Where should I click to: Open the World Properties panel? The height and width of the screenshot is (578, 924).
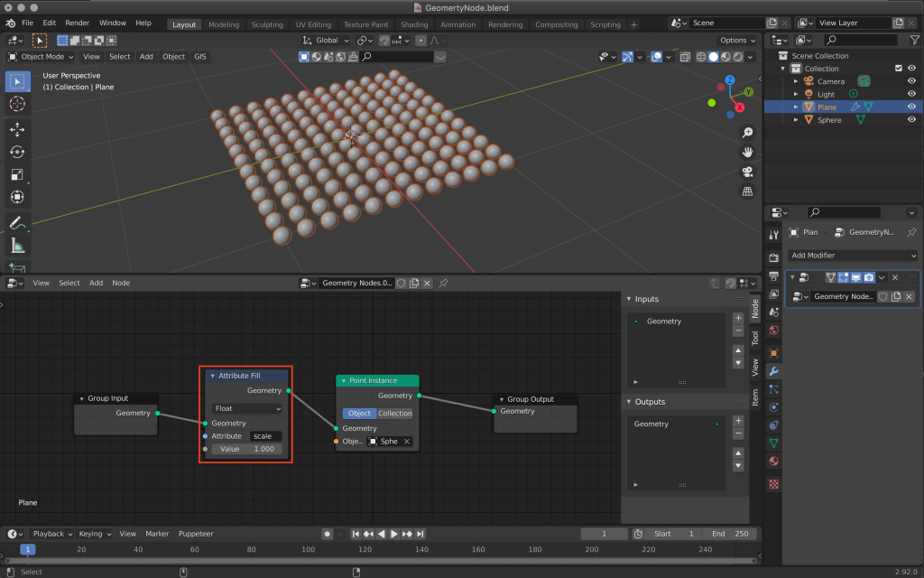click(774, 331)
